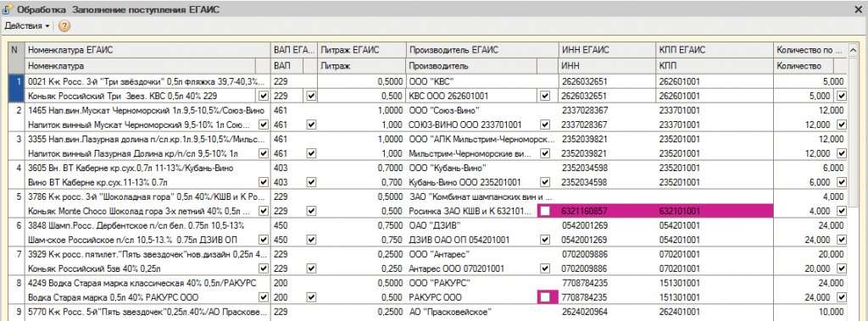Toggle producer checkbox next to Антарес ООО 070201001
This screenshot has width=868, height=321.
tap(545, 268)
